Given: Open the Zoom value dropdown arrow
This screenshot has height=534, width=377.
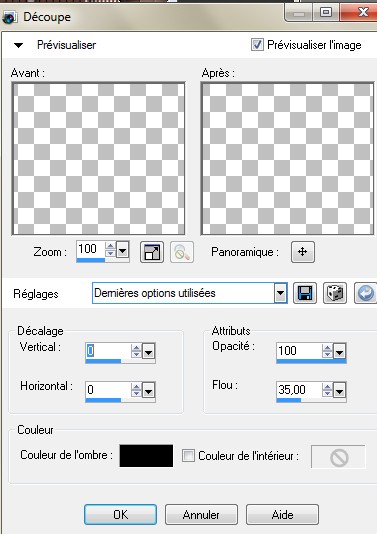Looking at the screenshot, I should 123,251.
